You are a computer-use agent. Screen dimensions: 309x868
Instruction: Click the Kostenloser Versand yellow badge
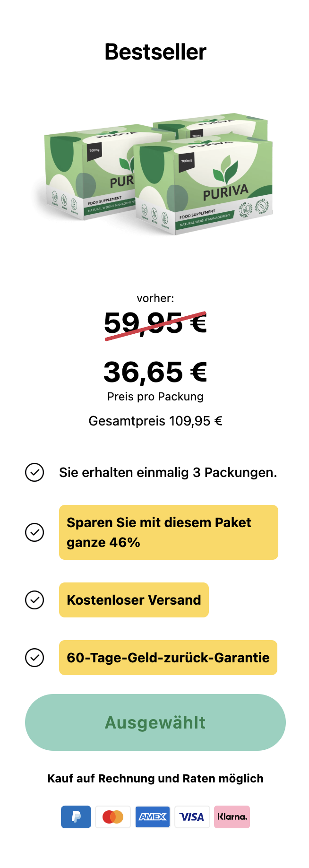click(x=134, y=600)
